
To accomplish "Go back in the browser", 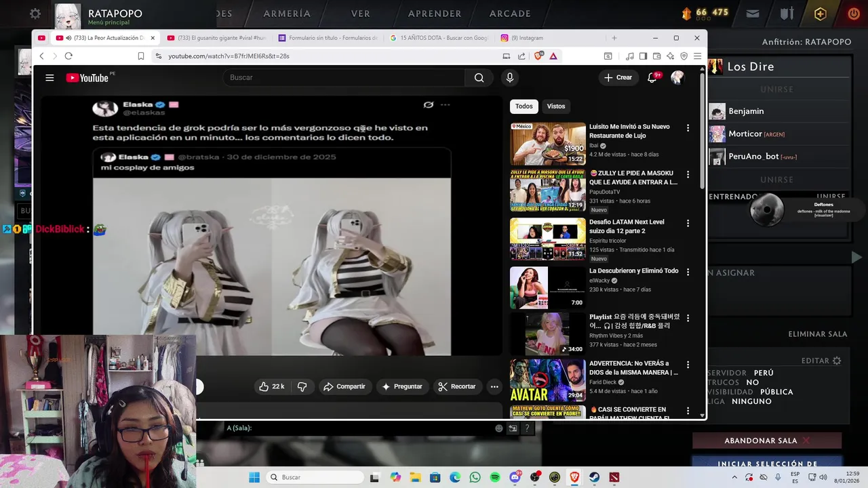I will tap(41, 56).
